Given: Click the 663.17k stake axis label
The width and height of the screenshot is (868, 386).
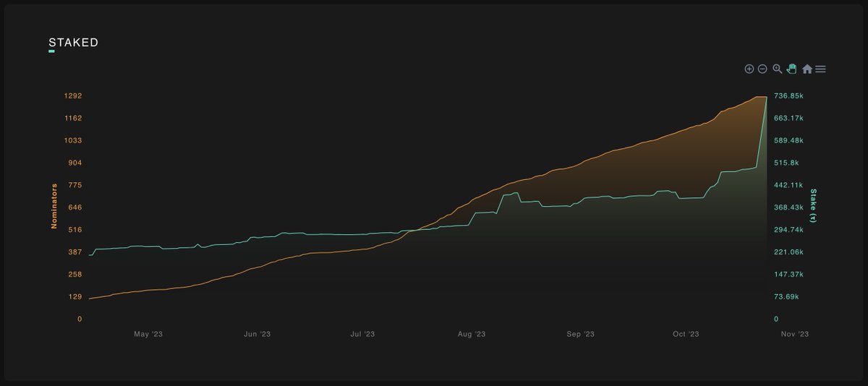Looking at the screenshot, I should 788,119.
